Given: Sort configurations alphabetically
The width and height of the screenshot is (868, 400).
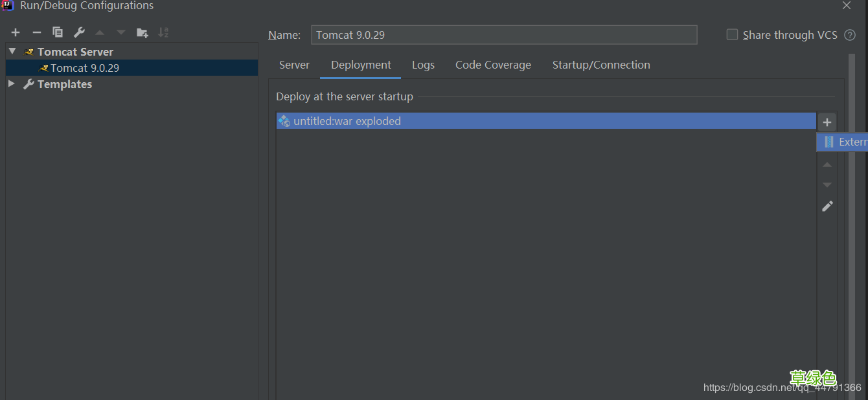Looking at the screenshot, I should 163,32.
